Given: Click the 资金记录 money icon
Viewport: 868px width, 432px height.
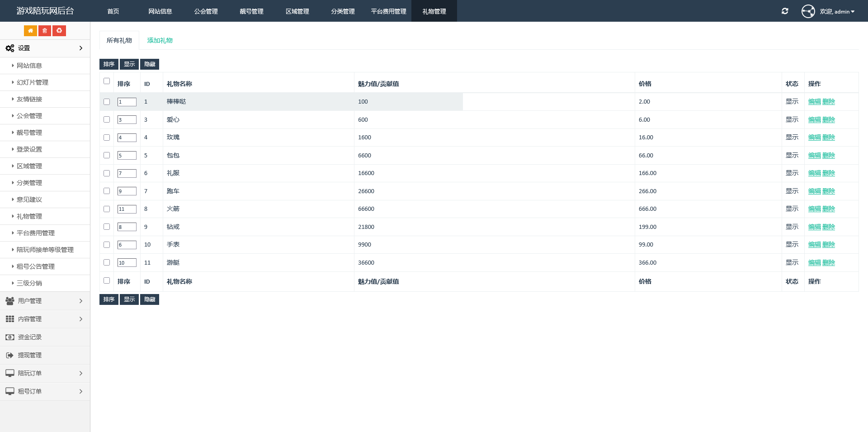Looking at the screenshot, I should 10,337.
